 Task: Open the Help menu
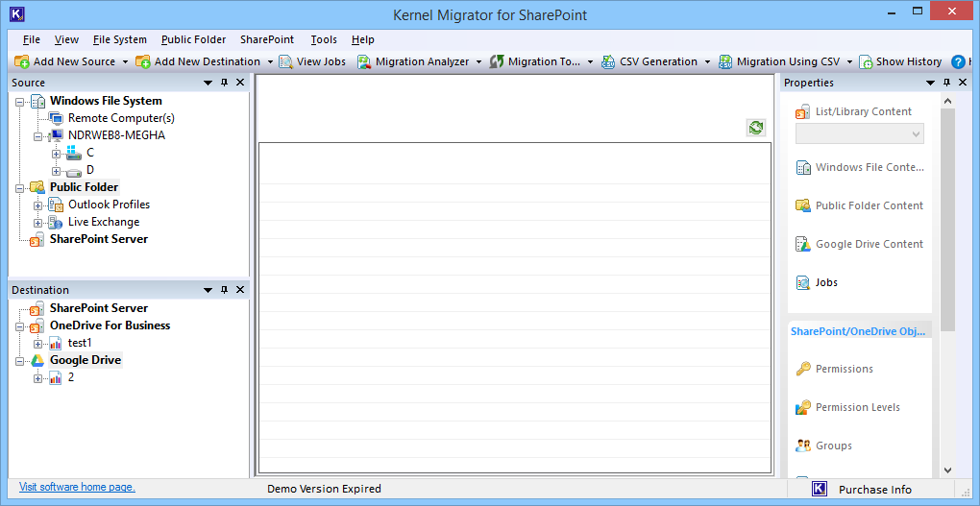(x=362, y=39)
